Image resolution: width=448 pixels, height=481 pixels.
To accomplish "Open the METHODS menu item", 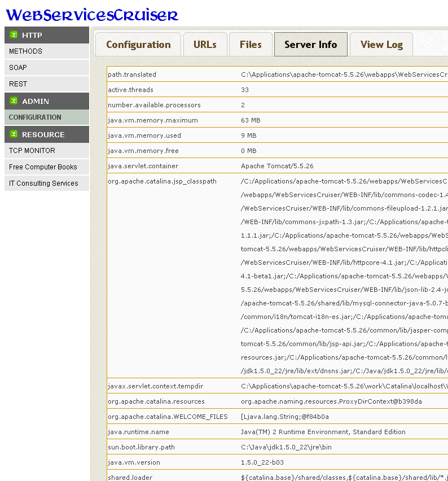I will tap(47, 51).
